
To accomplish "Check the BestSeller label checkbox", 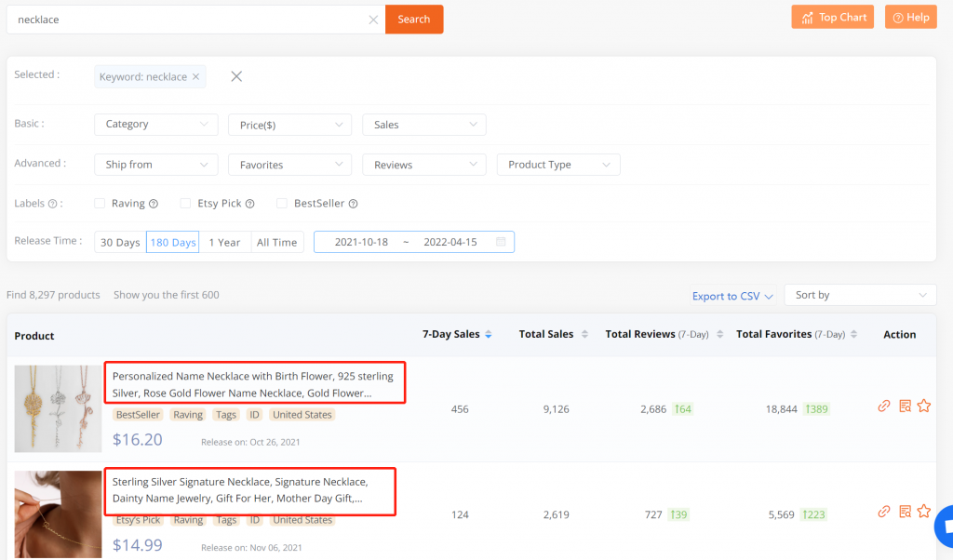I will pyautogui.click(x=282, y=204).
